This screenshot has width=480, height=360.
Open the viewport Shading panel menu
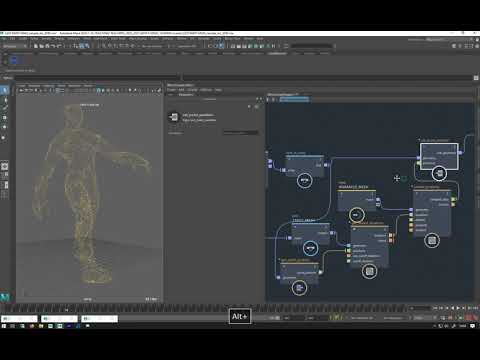[x=34, y=86]
